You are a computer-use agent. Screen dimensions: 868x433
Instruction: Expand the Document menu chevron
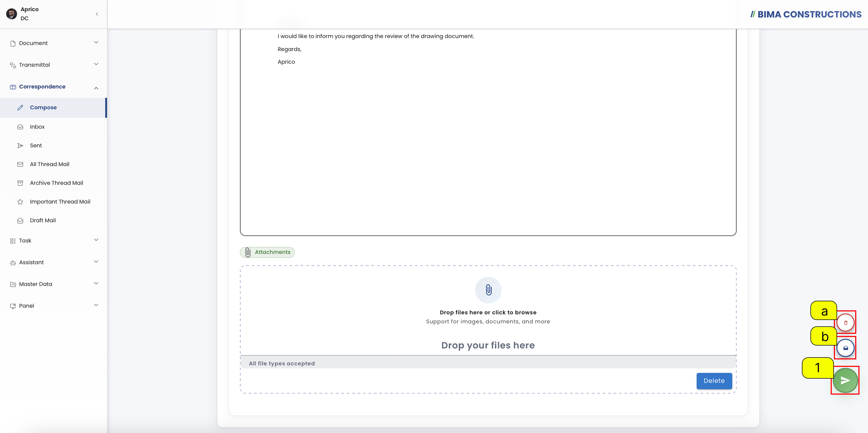[96, 42]
